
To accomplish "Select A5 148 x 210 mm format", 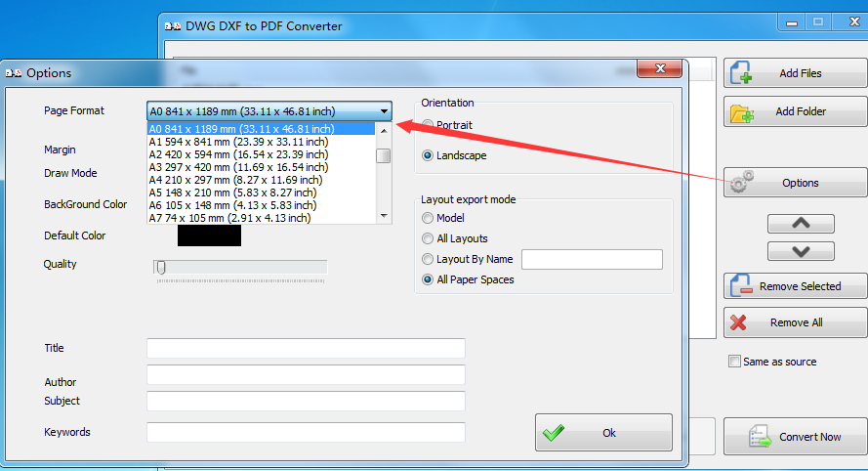I will [x=262, y=193].
